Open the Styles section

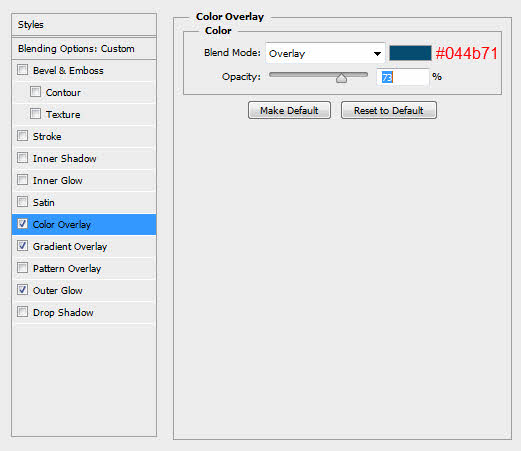click(x=84, y=25)
